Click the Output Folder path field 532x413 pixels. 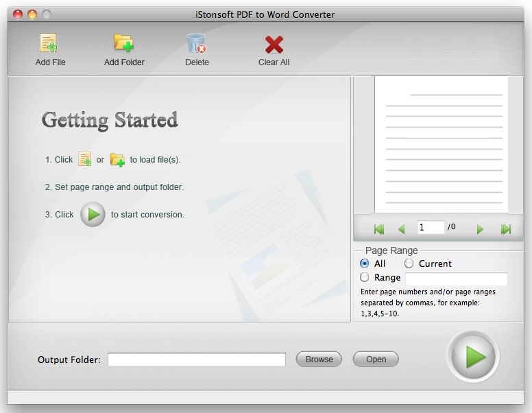(x=197, y=359)
